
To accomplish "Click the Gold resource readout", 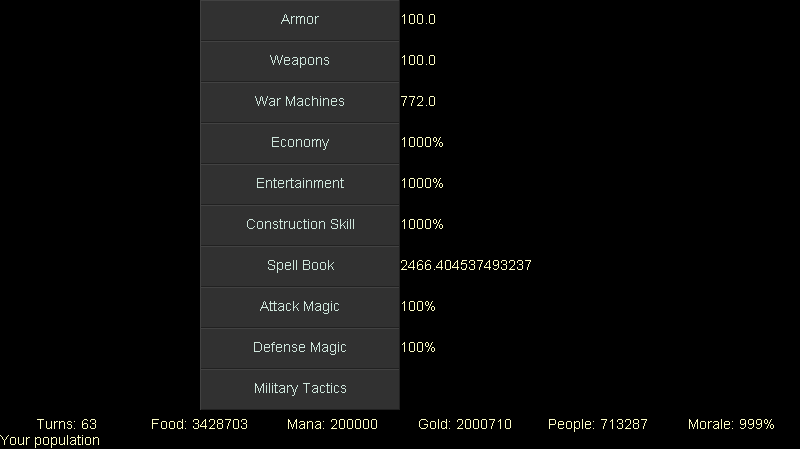I will click(465, 424).
